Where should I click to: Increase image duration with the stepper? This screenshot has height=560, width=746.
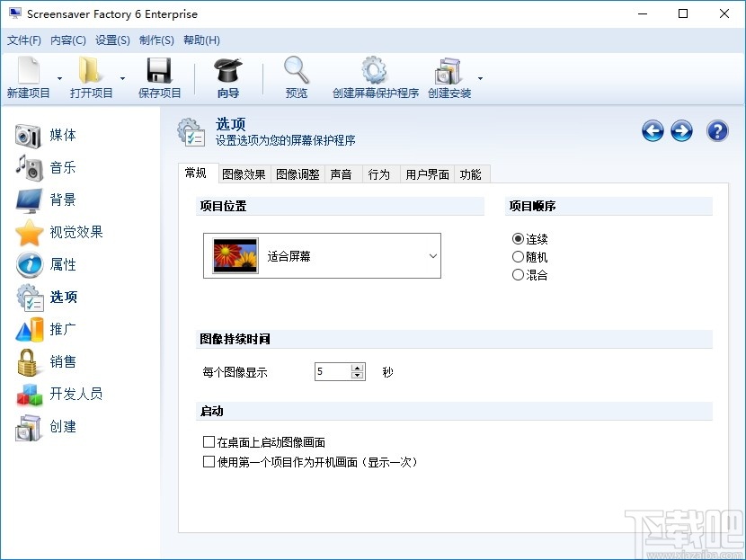click(356, 366)
